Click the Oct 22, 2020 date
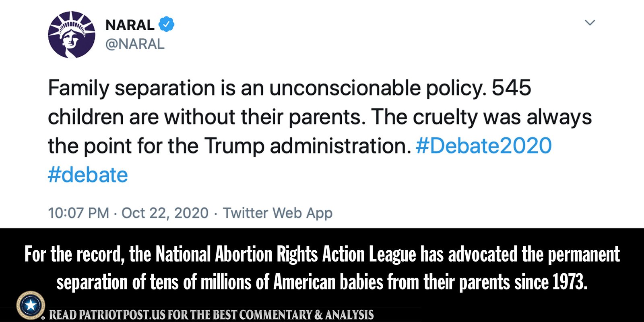 165,213
